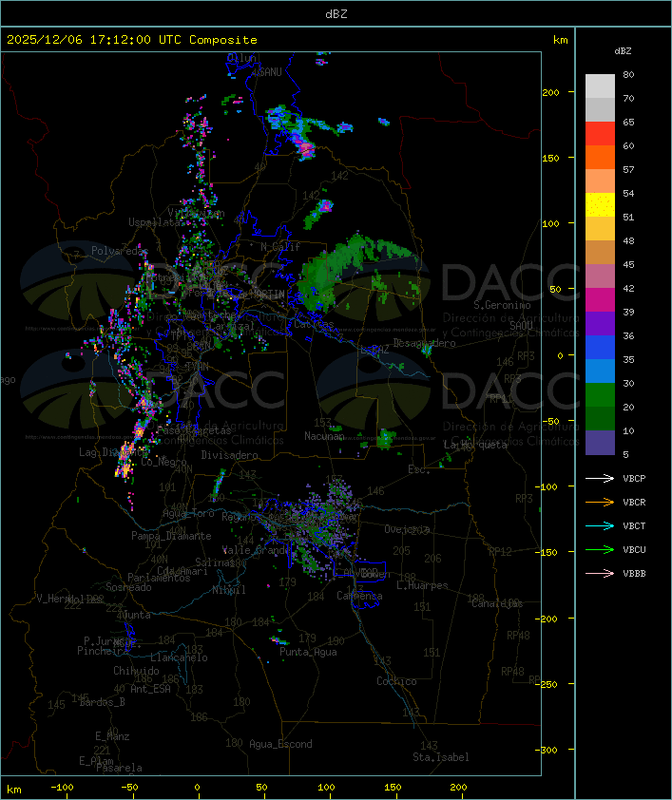Click the Cochico map label

pyautogui.click(x=396, y=681)
